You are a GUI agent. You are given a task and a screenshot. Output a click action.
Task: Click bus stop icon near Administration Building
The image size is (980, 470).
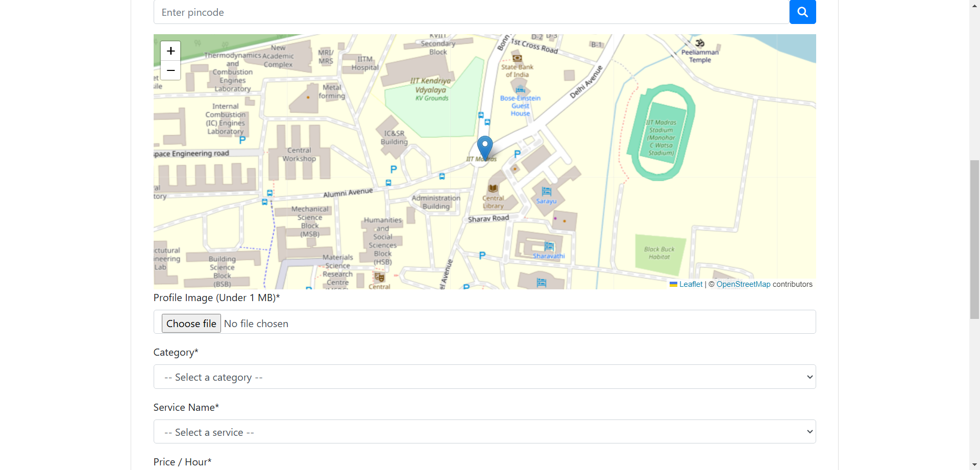point(442,177)
